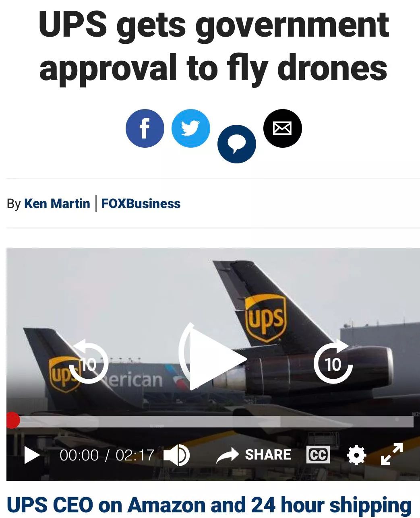Start video with large center play button
Screen dimensions: 420x518
213,357
